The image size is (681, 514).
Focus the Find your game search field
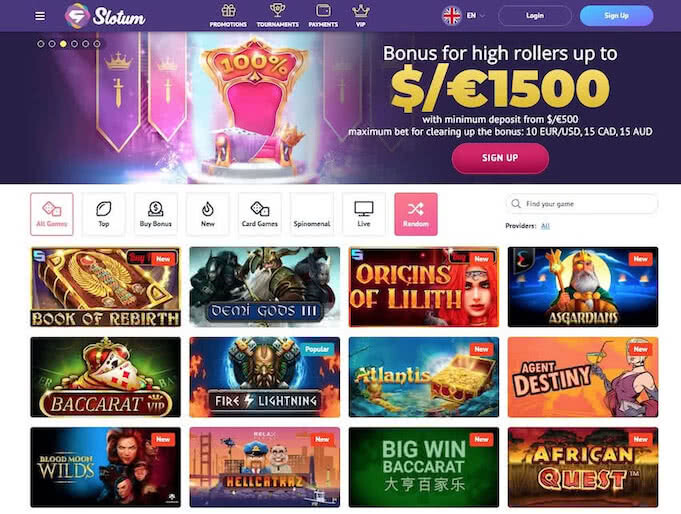point(582,204)
